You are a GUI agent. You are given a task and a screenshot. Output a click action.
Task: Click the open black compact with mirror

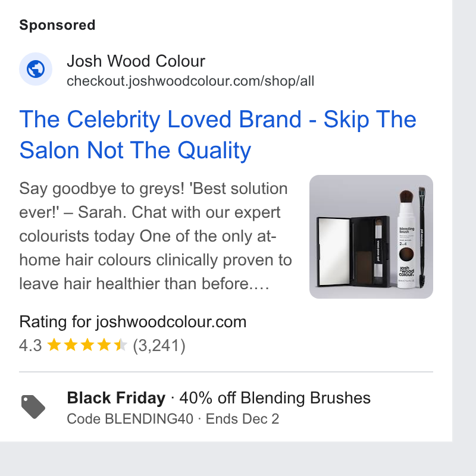point(353,251)
